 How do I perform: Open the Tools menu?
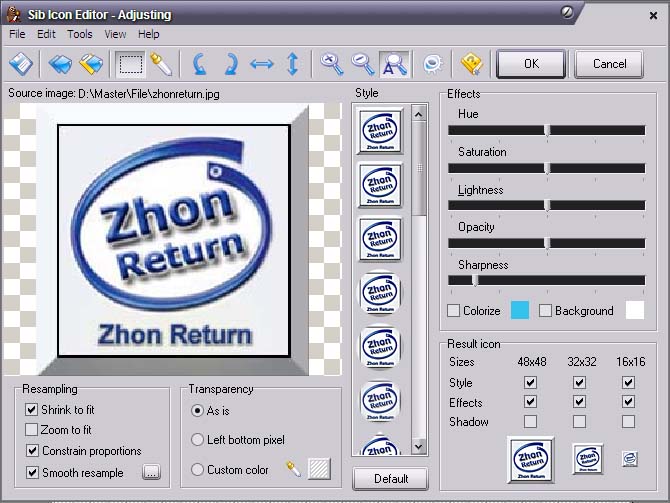(x=80, y=34)
